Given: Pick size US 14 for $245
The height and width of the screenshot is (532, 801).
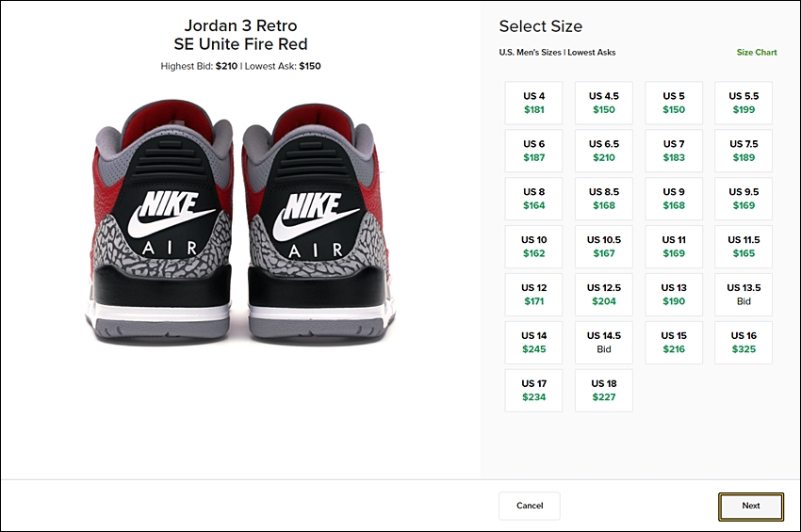Looking at the screenshot, I should coord(533,343).
